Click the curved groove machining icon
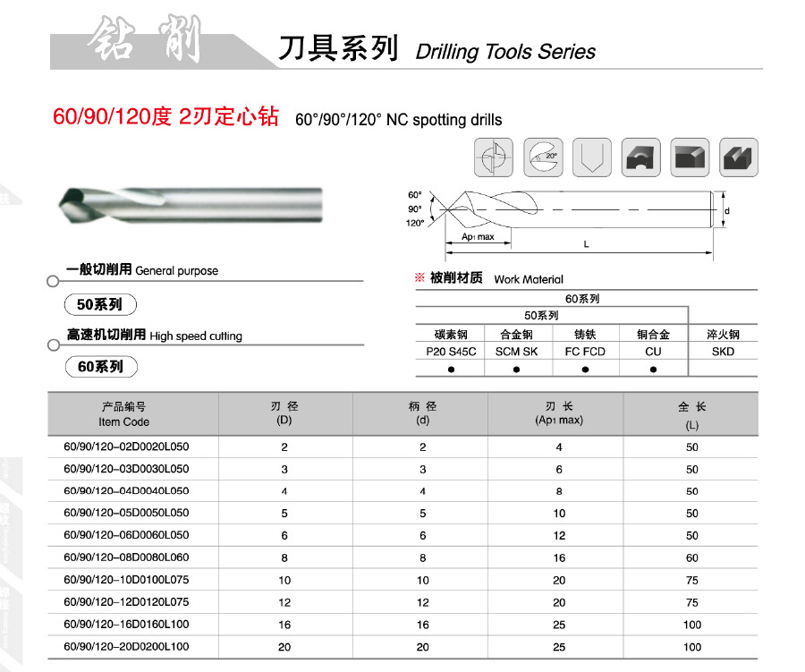The image size is (805, 672). click(x=640, y=158)
